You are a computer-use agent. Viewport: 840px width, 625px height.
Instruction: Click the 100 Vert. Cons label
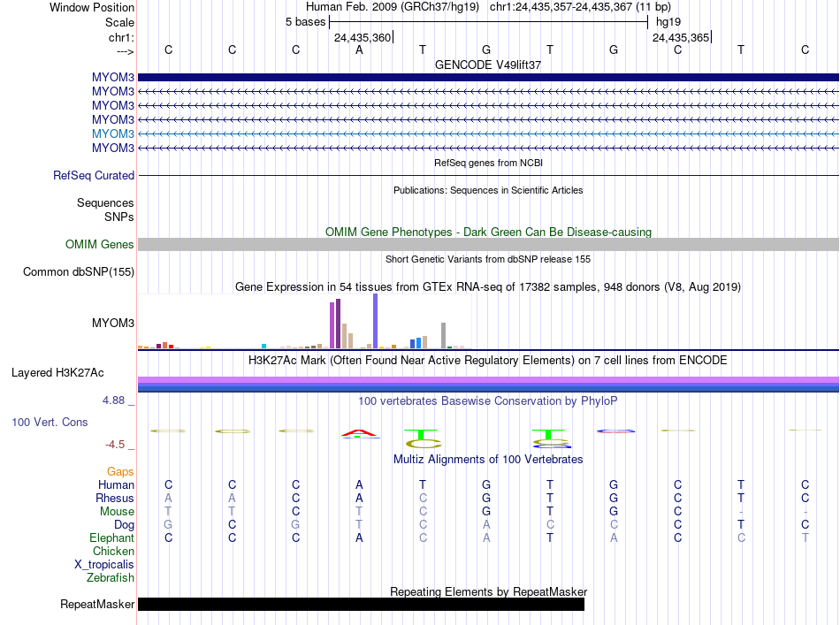50,422
